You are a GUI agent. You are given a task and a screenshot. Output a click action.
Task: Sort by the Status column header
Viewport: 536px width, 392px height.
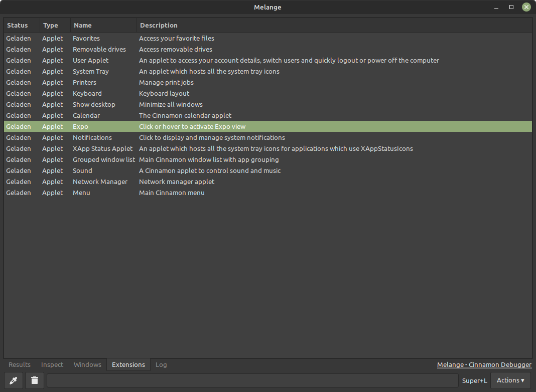pos(22,25)
